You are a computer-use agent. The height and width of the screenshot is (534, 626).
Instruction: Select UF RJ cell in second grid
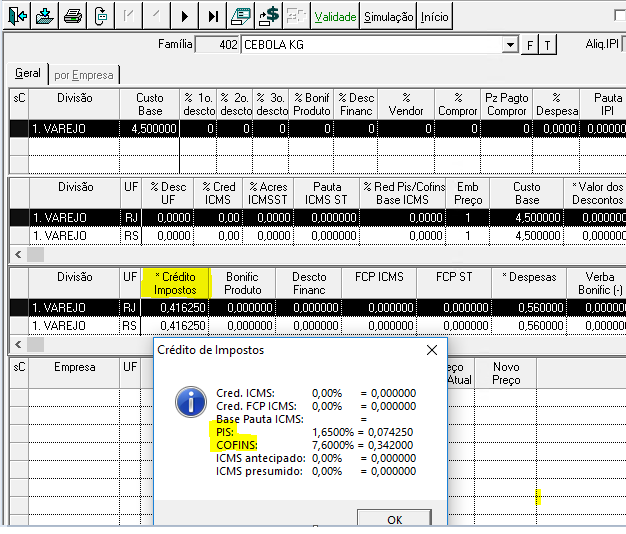(x=131, y=218)
